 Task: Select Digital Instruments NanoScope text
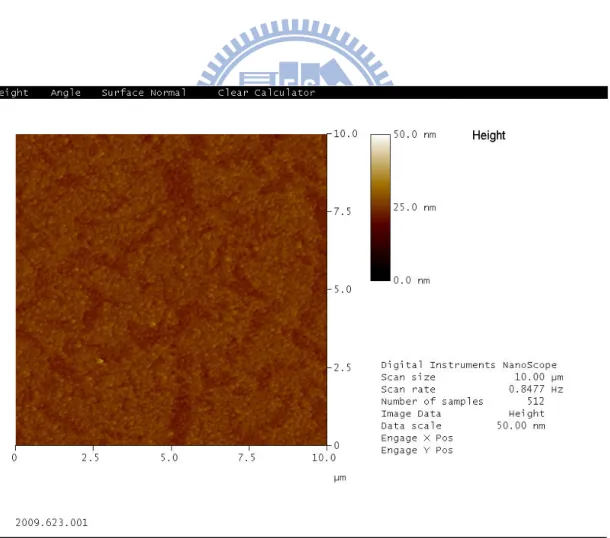469,365
